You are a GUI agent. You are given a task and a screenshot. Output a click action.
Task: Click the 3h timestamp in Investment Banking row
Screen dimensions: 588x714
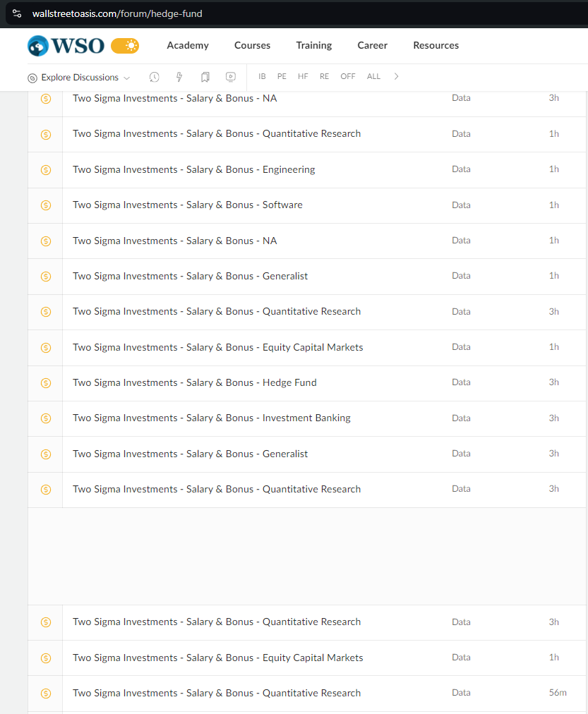click(554, 418)
